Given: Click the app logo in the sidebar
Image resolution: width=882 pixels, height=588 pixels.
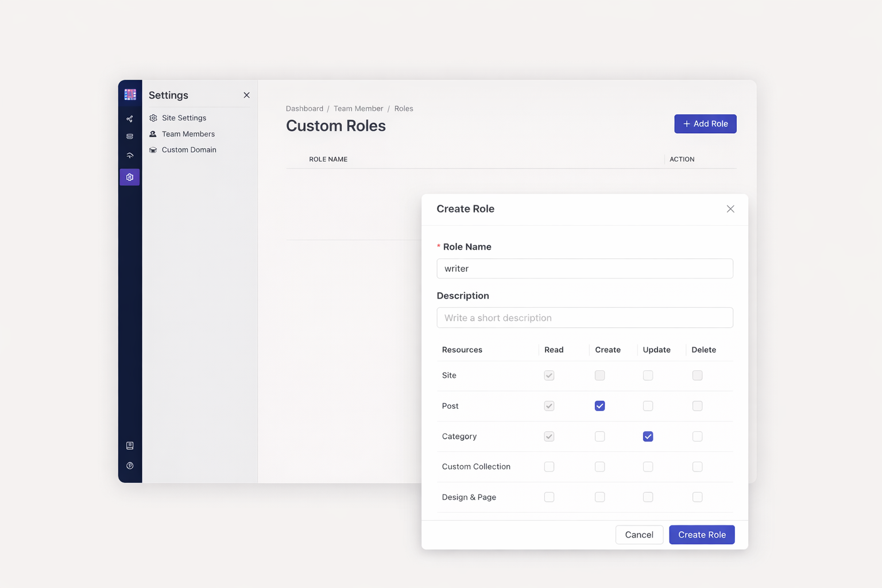Looking at the screenshot, I should click(x=130, y=95).
